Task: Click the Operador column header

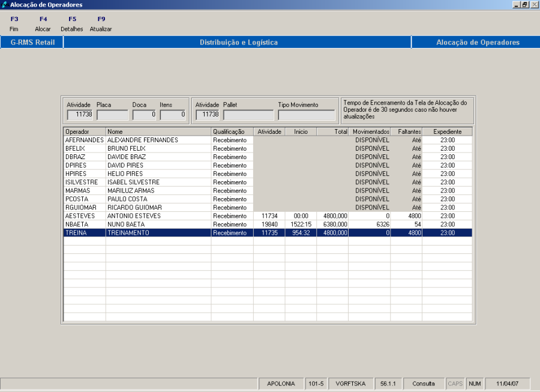Action: 85,131
